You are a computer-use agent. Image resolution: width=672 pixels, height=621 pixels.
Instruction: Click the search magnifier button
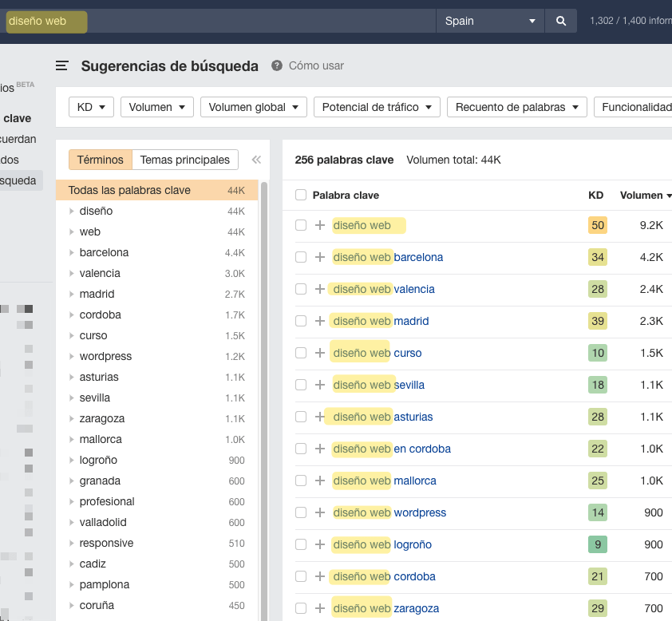(x=561, y=22)
